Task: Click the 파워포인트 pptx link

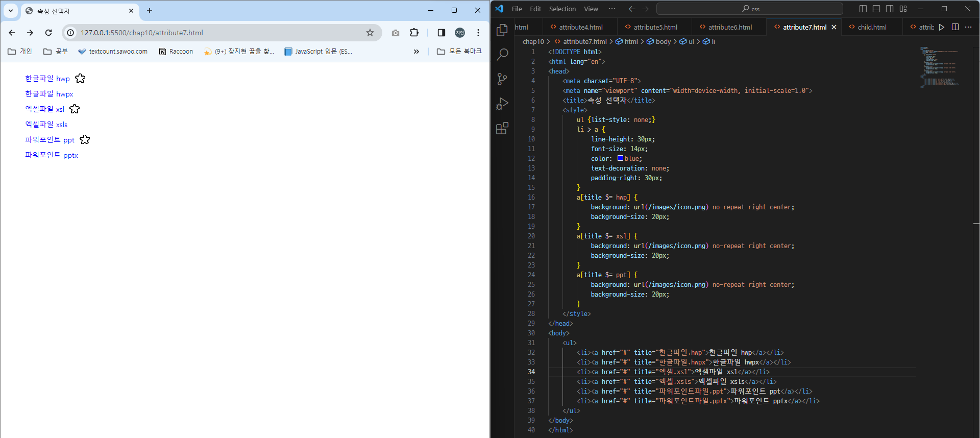Action: (52, 155)
